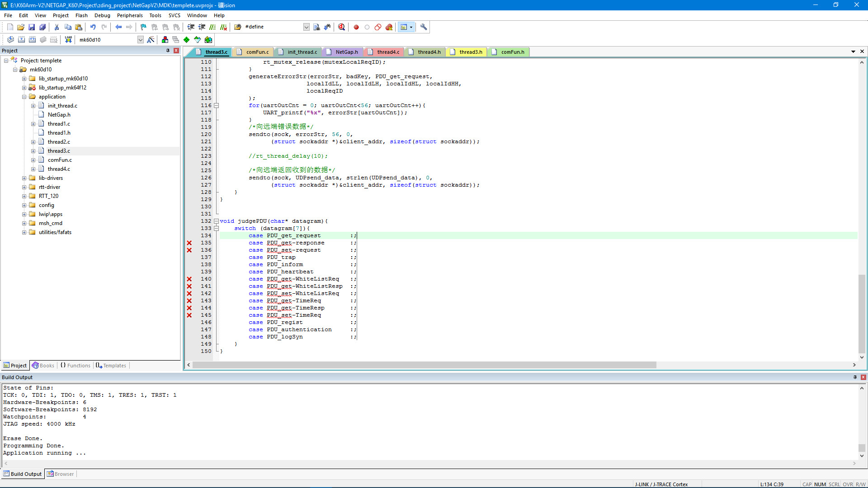
Task: Expand lib_startup_mk60d10 group
Action: click(24, 79)
